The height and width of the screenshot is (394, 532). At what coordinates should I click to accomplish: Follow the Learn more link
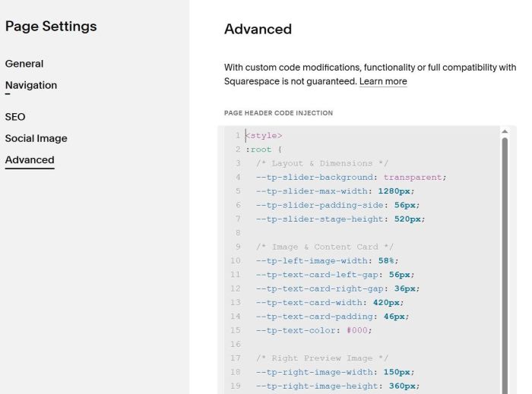[x=383, y=81]
